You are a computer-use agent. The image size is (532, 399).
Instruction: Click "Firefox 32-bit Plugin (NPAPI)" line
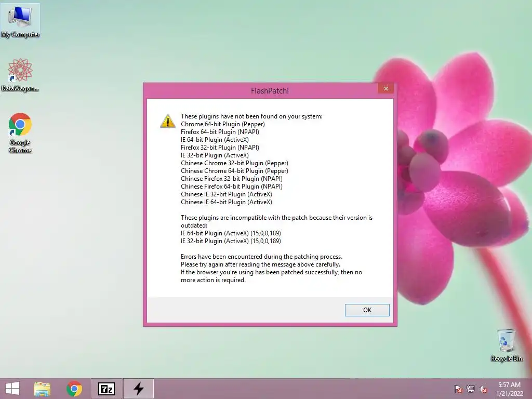(220, 148)
